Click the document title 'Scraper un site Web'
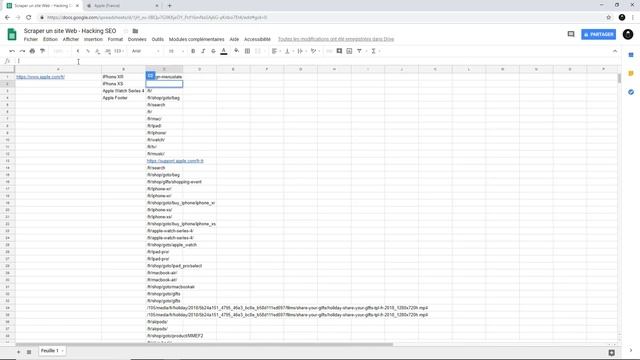 click(x=70, y=31)
